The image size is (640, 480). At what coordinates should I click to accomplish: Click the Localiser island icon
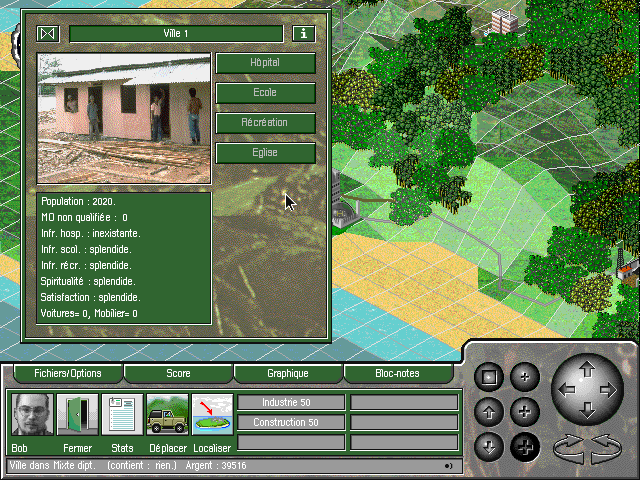click(212, 415)
